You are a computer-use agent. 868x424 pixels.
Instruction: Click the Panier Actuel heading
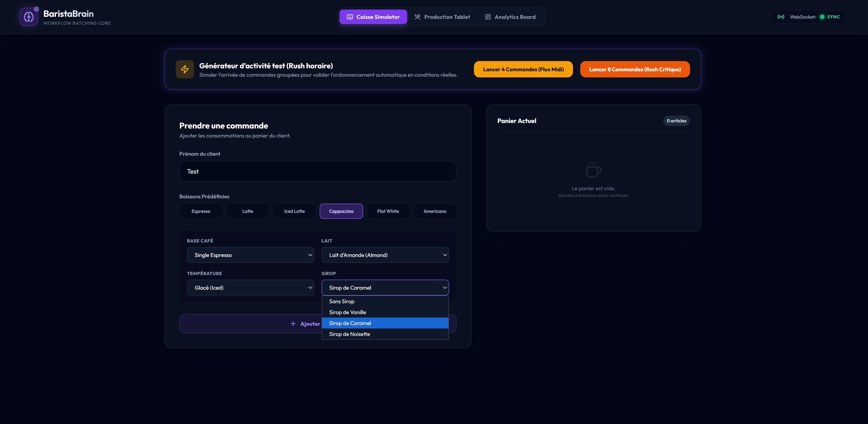(517, 121)
